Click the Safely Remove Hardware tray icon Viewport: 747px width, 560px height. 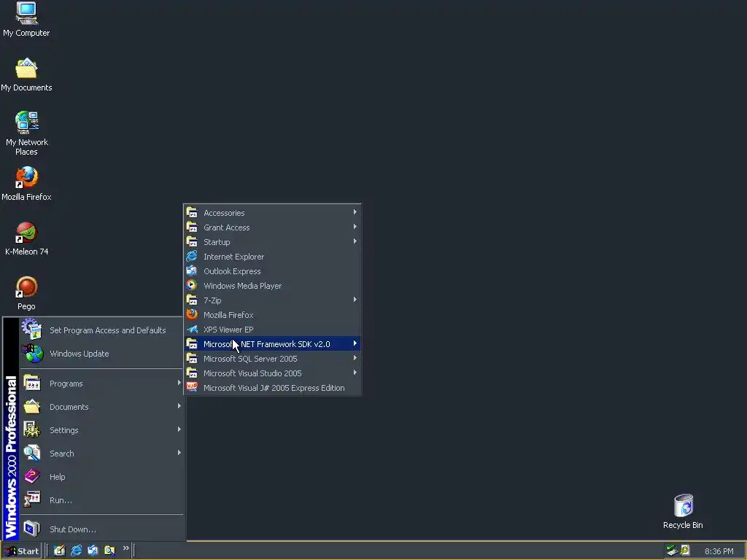click(x=672, y=550)
